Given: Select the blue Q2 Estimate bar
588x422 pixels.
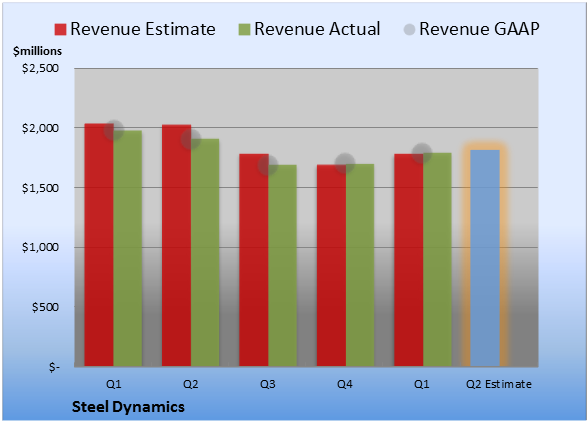Looking at the screenshot, I should pyautogui.click(x=485, y=258).
